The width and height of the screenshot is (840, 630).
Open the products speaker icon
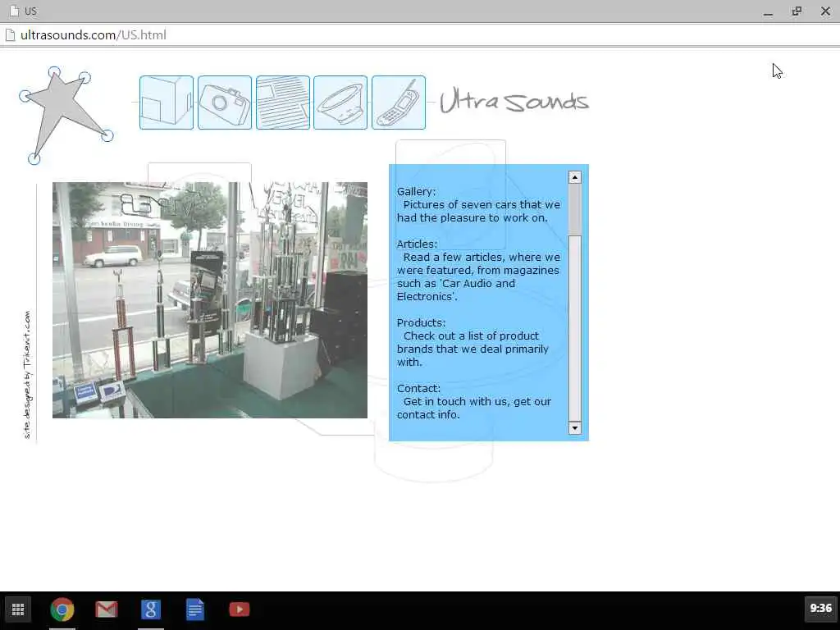click(340, 103)
